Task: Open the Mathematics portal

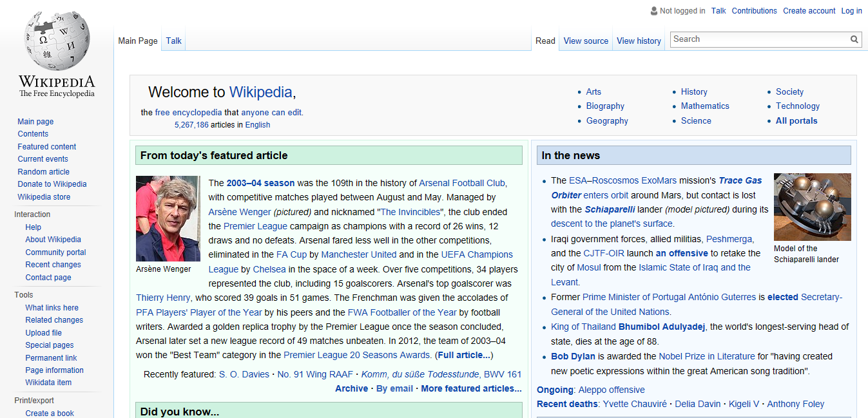Action: (x=705, y=106)
